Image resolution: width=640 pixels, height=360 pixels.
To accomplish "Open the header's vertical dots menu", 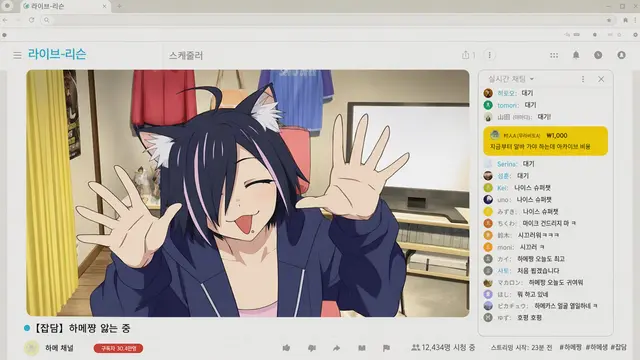I will click(x=489, y=55).
